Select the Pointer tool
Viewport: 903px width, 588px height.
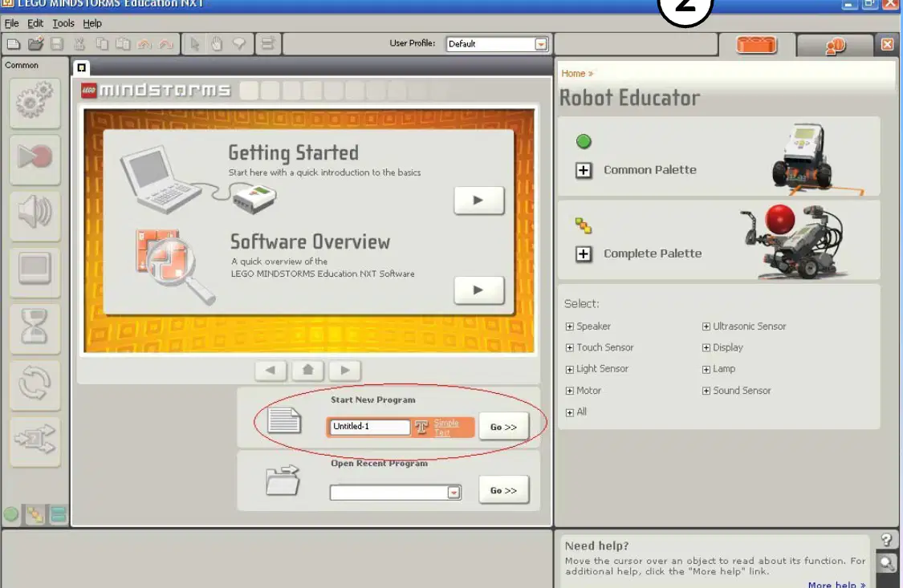tap(195, 44)
